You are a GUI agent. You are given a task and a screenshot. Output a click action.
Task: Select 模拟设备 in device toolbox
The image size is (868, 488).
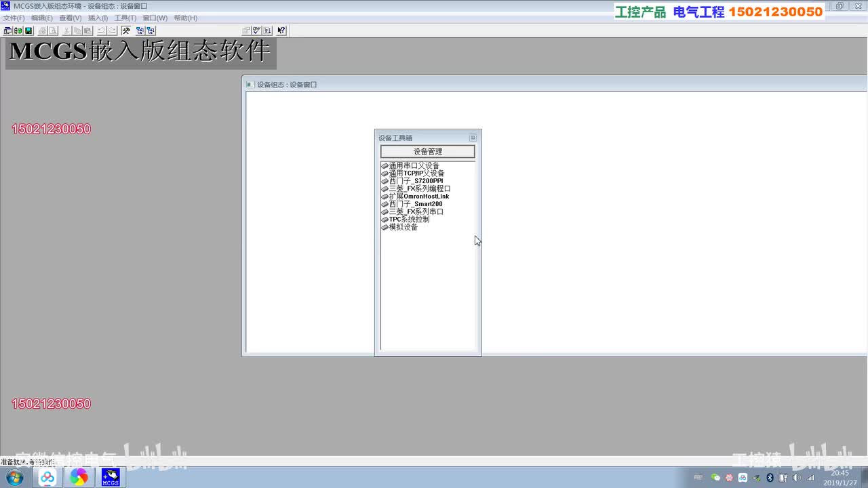(x=400, y=227)
